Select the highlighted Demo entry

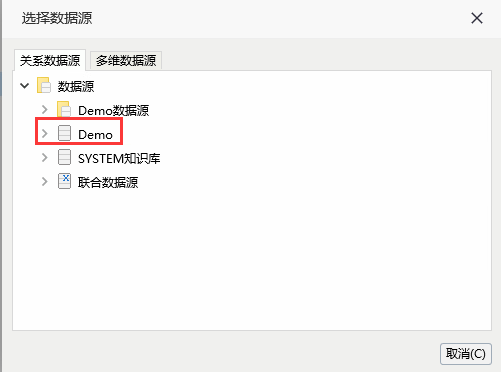pos(95,135)
